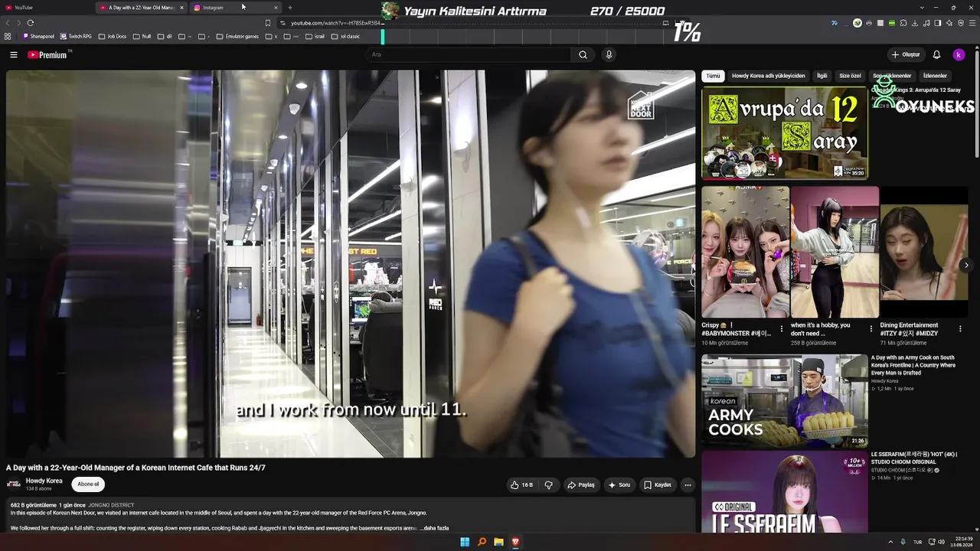Select Howdy Korea adlı yükleyiciden chip
This screenshot has height=551, width=980.
click(769, 76)
